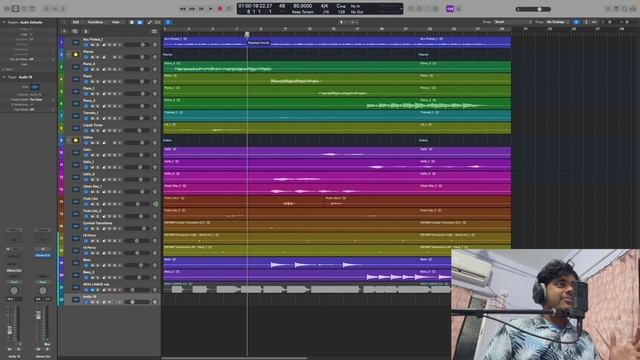Open Quick Help icon
Image resolution: width=640 pixels, height=360 pixels.
[24, 9]
